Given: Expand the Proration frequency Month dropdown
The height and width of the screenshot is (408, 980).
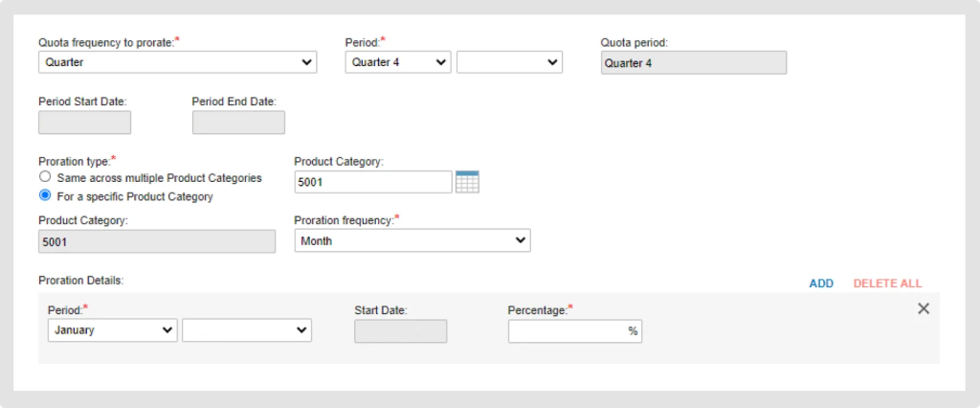Looking at the screenshot, I should 412,241.
